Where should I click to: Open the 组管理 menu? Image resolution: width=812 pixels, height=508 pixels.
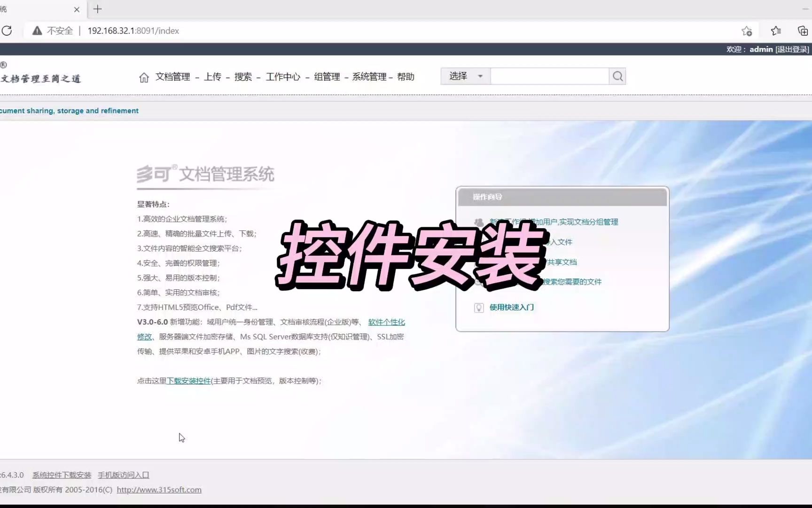pyautogui.click(x=327, y=77)
